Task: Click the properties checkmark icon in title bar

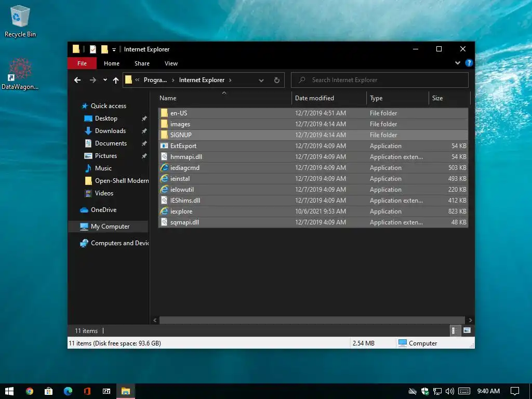Action: (92, 49)
